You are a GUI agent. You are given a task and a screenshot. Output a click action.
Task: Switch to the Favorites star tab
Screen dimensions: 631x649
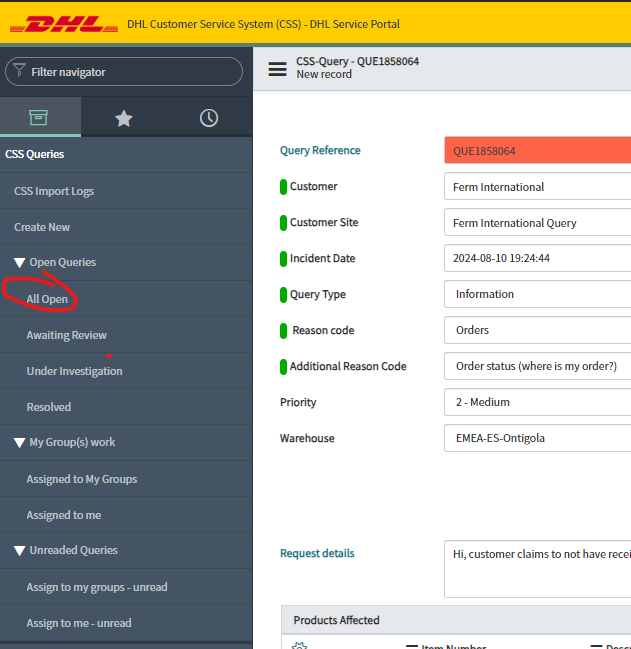tap(124, 118)
